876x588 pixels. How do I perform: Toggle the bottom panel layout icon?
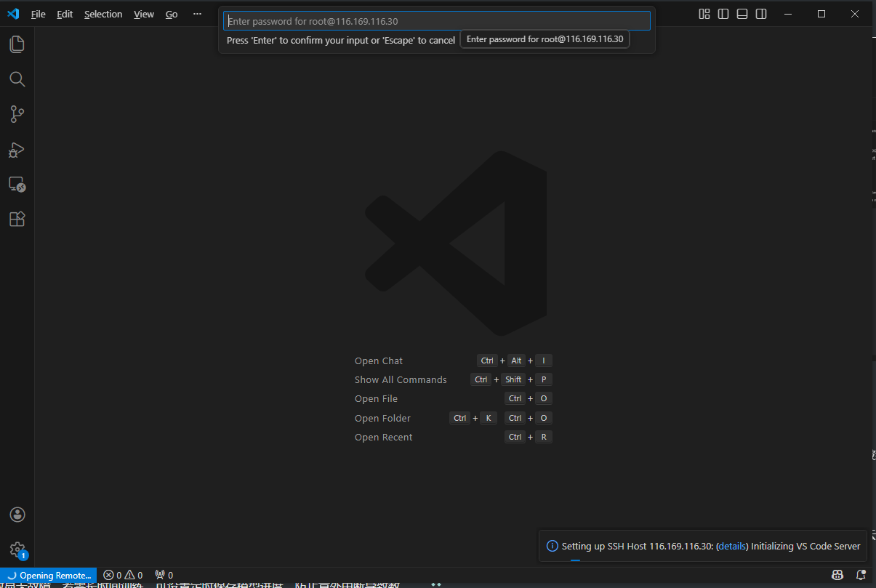(742, 14)
